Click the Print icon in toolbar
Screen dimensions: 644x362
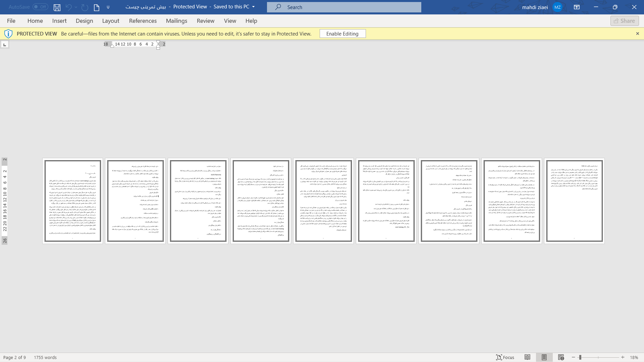[96, 7]
